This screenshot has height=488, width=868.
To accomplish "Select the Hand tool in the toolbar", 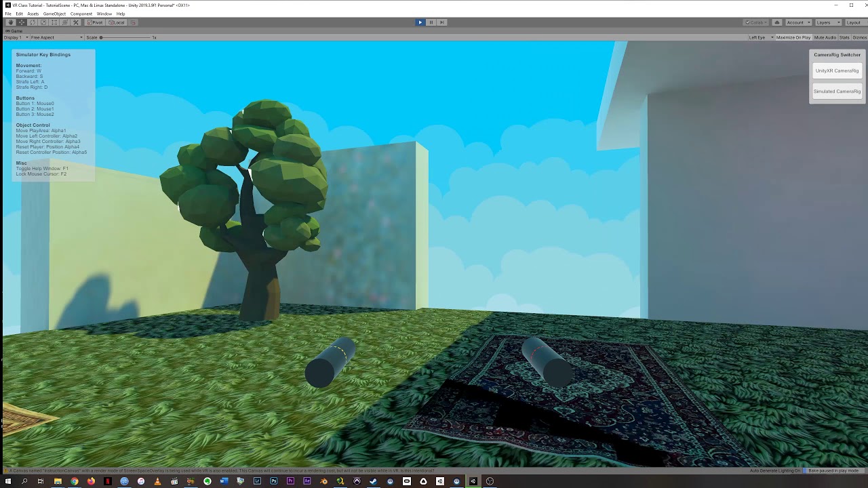I will [10, 22].
